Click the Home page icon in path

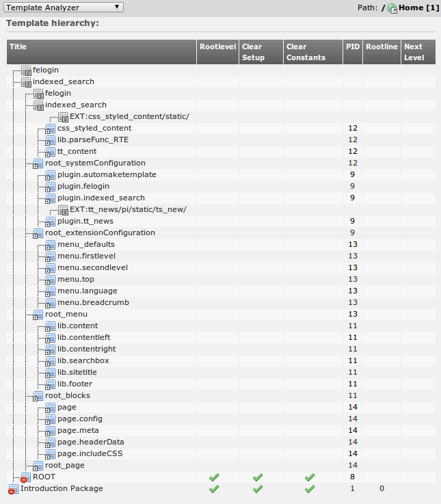tap(392, 8)
